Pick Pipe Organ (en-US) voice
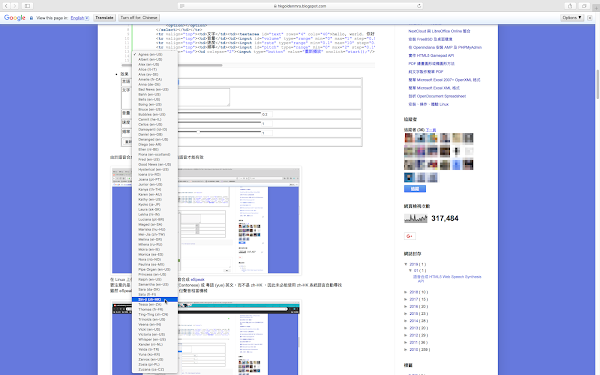 coord(155,269)
